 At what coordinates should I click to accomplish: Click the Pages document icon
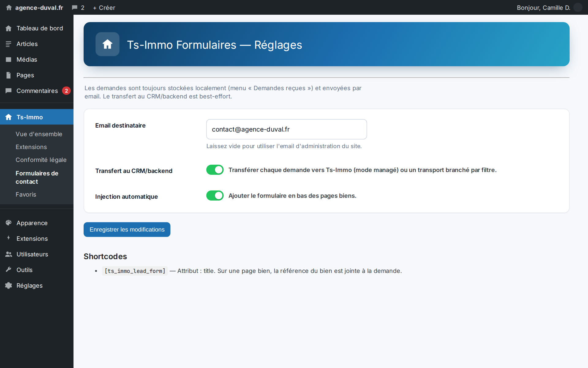pos(9,75)
